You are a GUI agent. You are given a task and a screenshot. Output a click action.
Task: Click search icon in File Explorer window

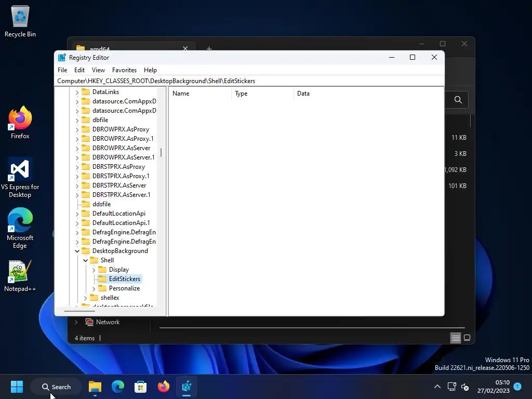click(x=458, y=100)
